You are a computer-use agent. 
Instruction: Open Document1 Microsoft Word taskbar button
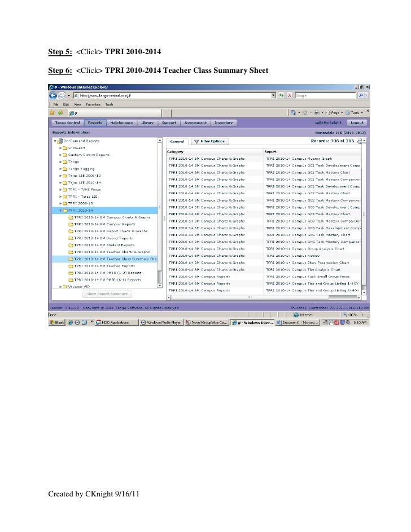click(298, 322)
